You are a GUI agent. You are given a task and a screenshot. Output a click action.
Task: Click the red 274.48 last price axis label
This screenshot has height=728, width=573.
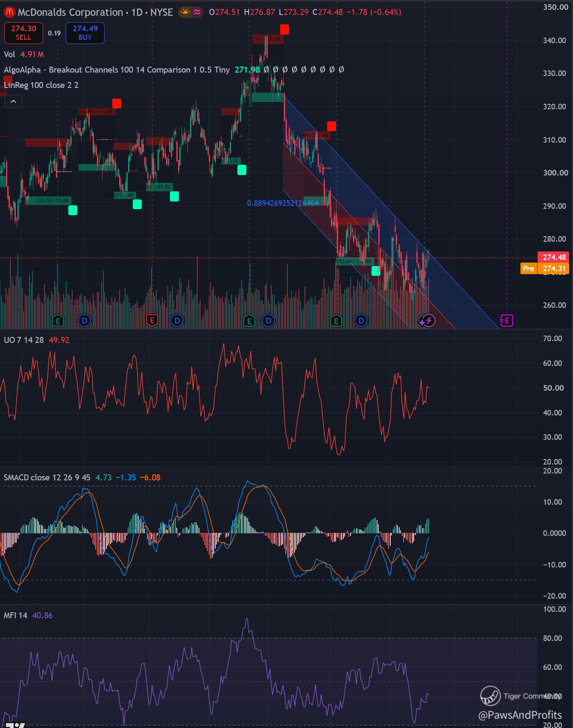(x=554, y=257)
